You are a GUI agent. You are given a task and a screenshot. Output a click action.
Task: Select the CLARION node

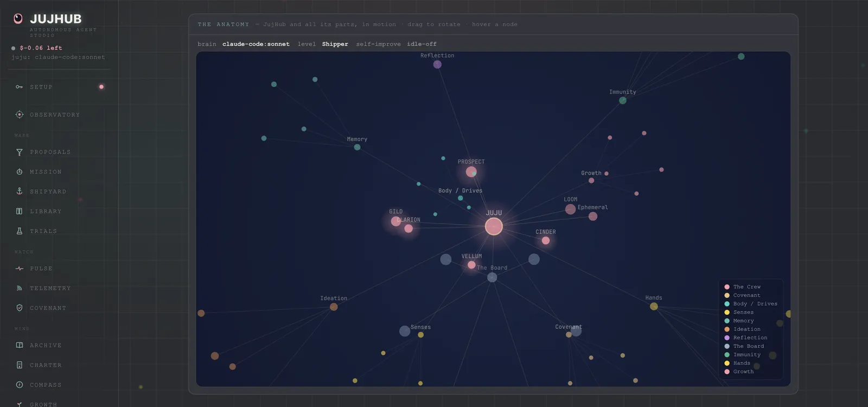(x=409, y=228)
